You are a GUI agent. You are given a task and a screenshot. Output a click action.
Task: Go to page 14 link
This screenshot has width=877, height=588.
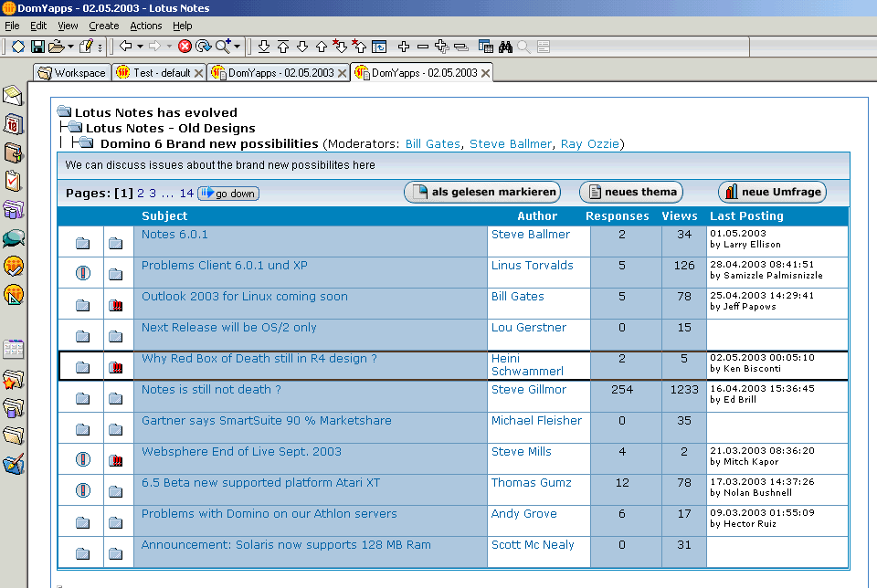coord(186,194)
